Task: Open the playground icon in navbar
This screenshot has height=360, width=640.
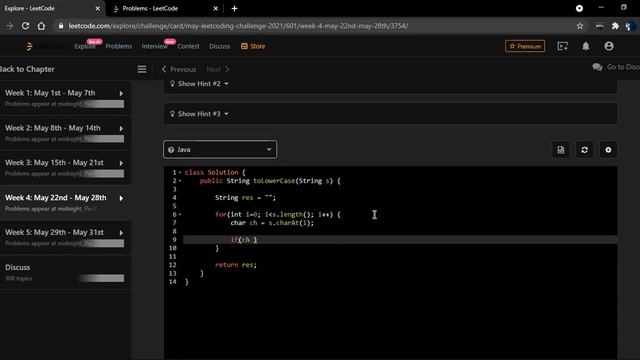Action: (562, 46)
